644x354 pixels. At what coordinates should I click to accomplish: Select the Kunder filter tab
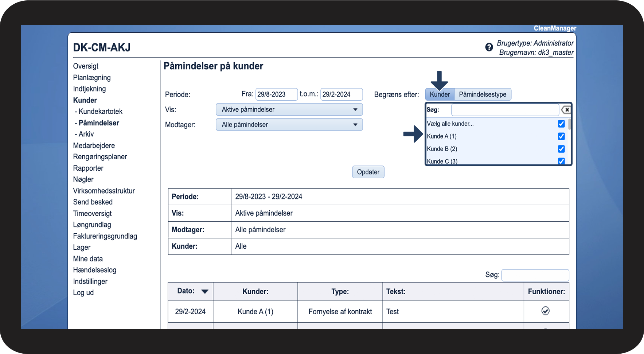[x=440, y=94]
